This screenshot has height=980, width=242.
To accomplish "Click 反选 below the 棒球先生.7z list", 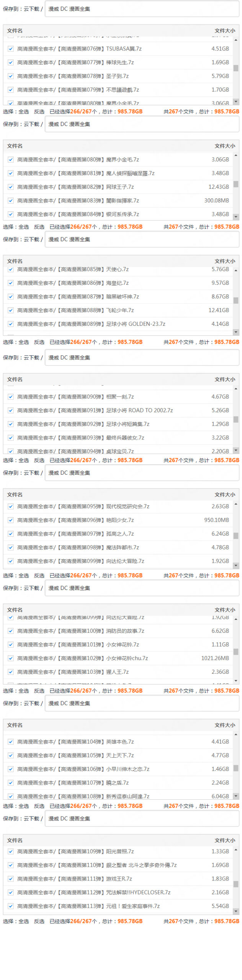I will coord(39,111).
